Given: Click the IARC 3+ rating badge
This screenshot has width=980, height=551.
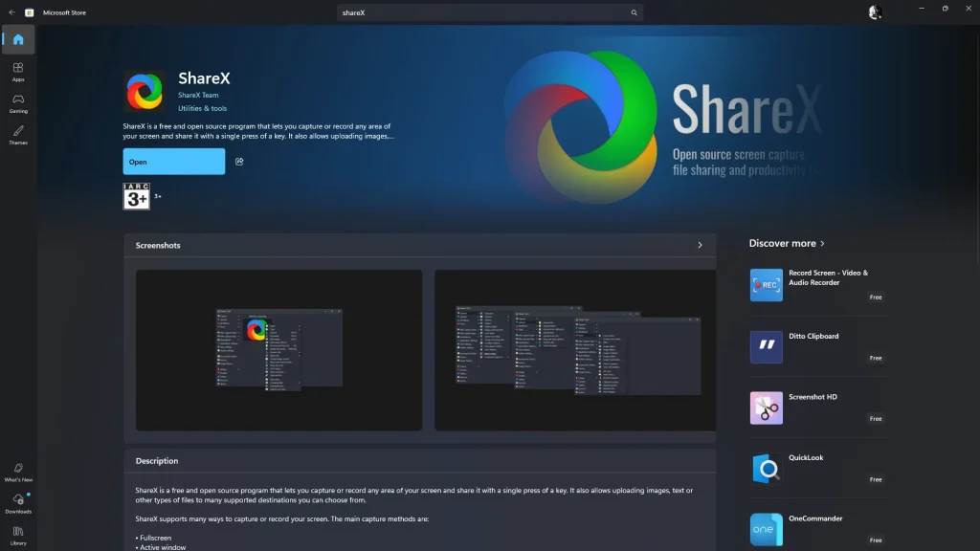Looking at the screenshot, I should tap(136, 196).
